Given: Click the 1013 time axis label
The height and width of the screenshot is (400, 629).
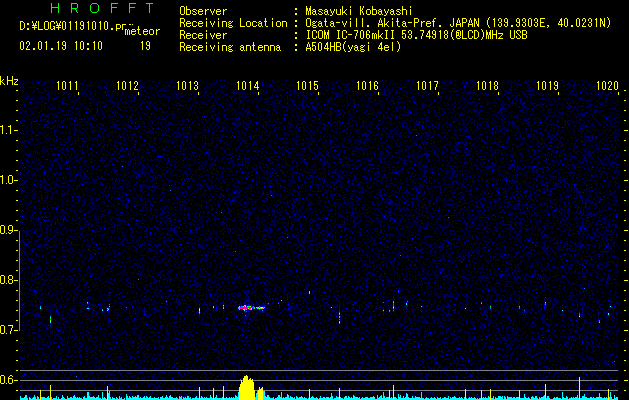Looking at the screenshot, I should 187,85.
